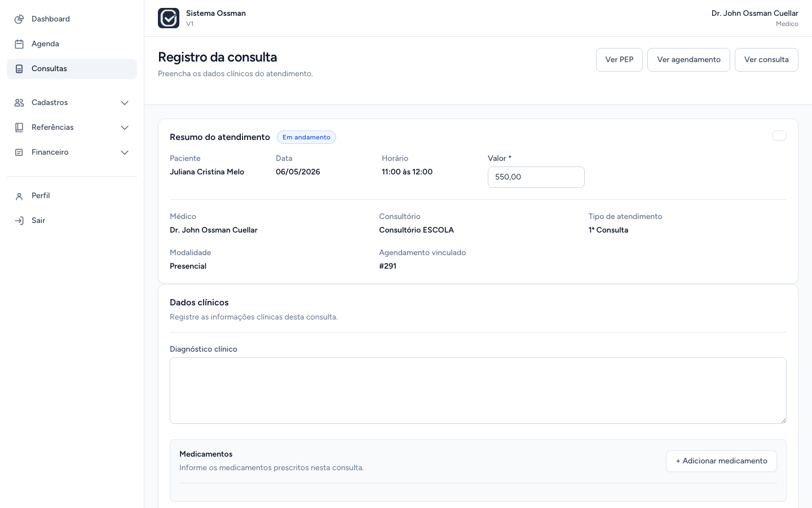Click the Ver consulta button
Image resolution: width=812 pixels, height=508 pixels.
[x=766, y=60]
